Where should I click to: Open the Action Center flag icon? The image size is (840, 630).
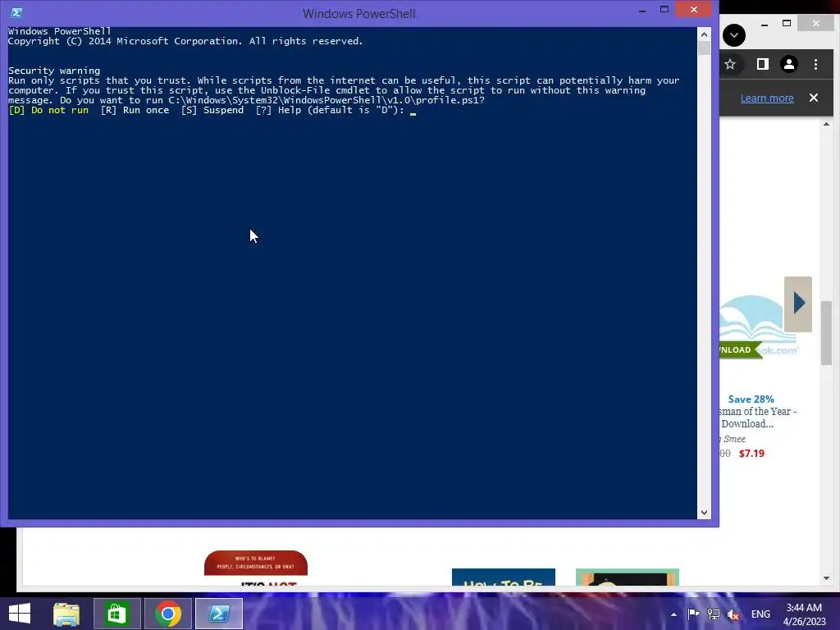click(x=693, y=614)
